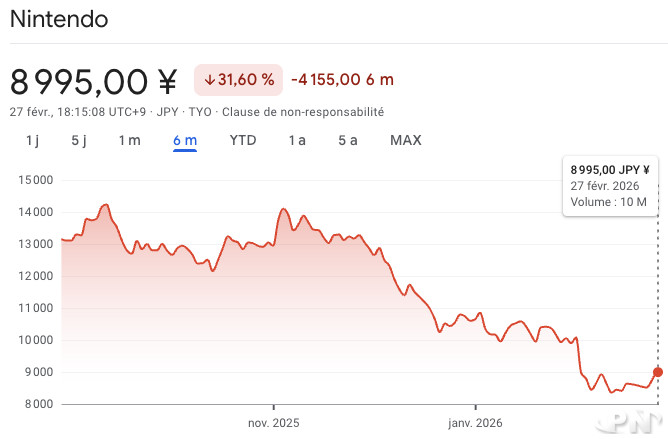Click the Volume : 10 M tooltip text

(609, 202)
